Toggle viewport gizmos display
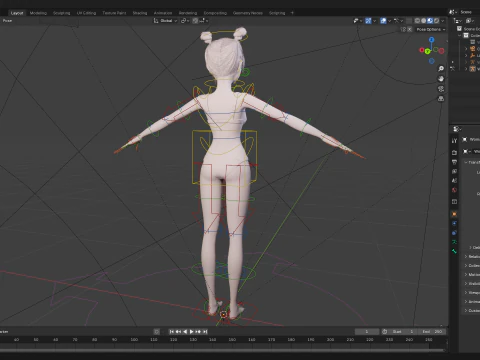This screenshot has width=480, height=360. coord(368,21)
